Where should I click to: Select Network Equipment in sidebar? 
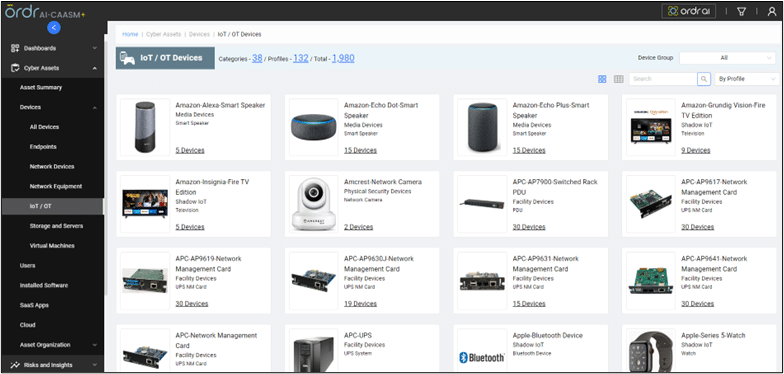click(56, 186)
